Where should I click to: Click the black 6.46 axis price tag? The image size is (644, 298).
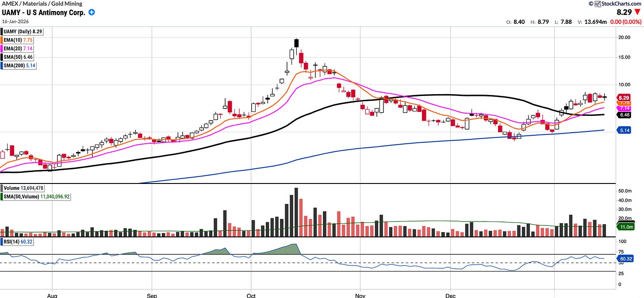624,115
